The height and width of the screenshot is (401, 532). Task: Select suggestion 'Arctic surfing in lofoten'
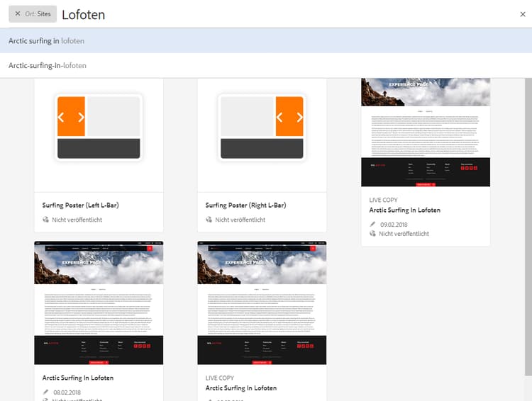(x=266, y=40)
